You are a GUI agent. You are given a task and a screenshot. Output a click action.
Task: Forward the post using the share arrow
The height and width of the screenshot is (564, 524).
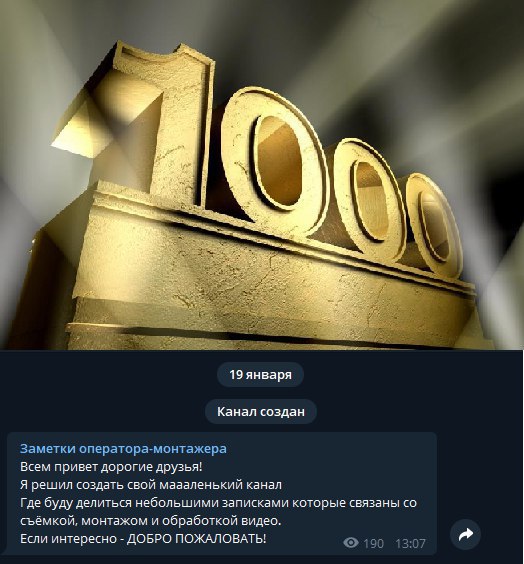(x=466, y=534)
